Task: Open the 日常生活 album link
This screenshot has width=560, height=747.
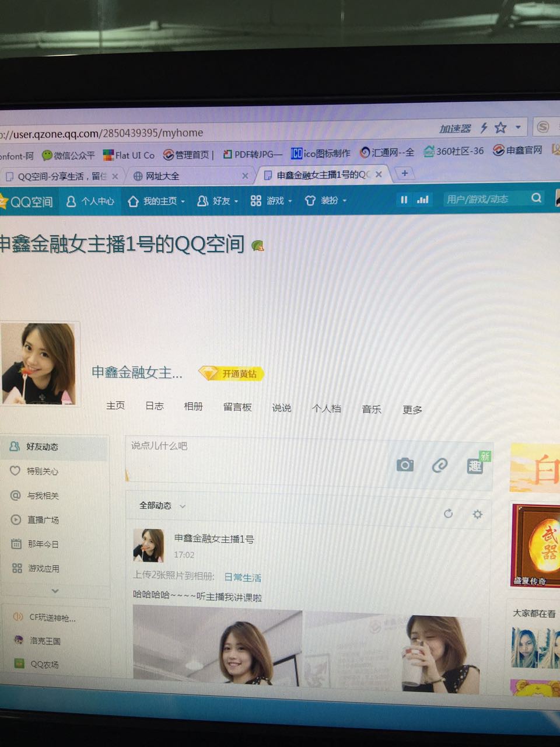Action: (243, 578)
